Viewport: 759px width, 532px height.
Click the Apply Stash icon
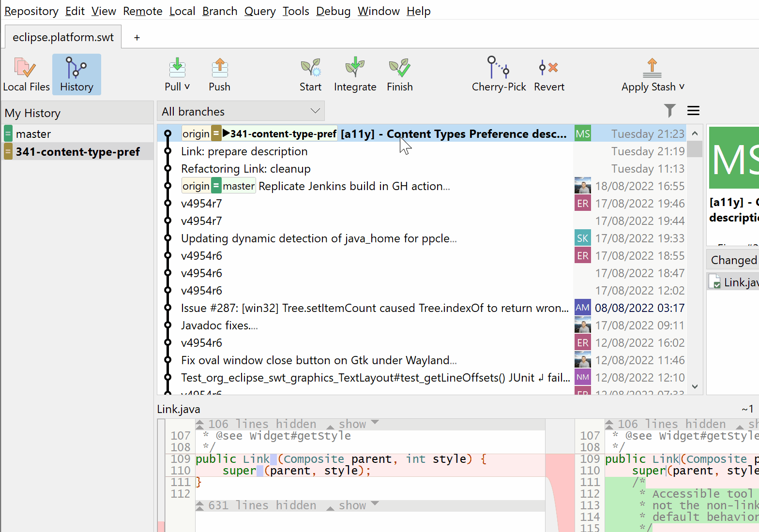652,68
